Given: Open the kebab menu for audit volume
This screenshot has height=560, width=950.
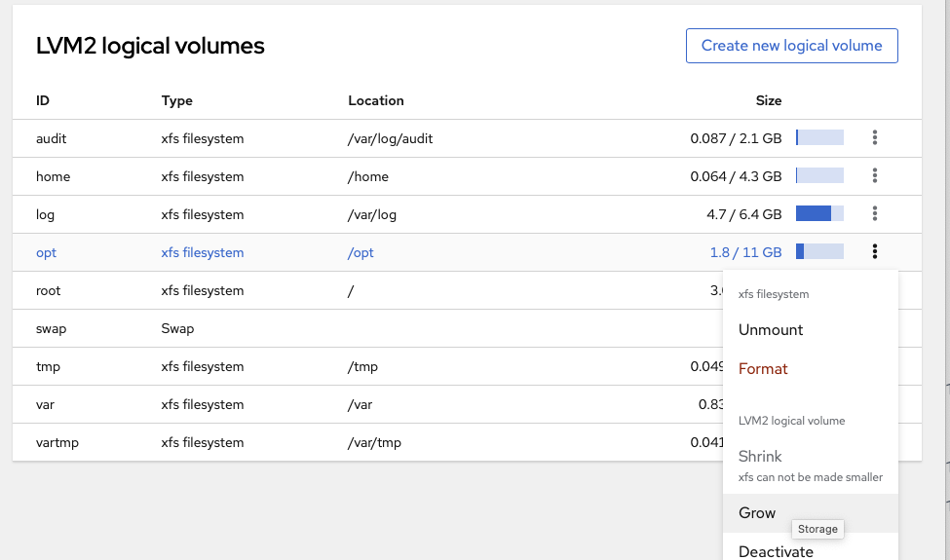Looking at the screenshot, I should point(875,138).
